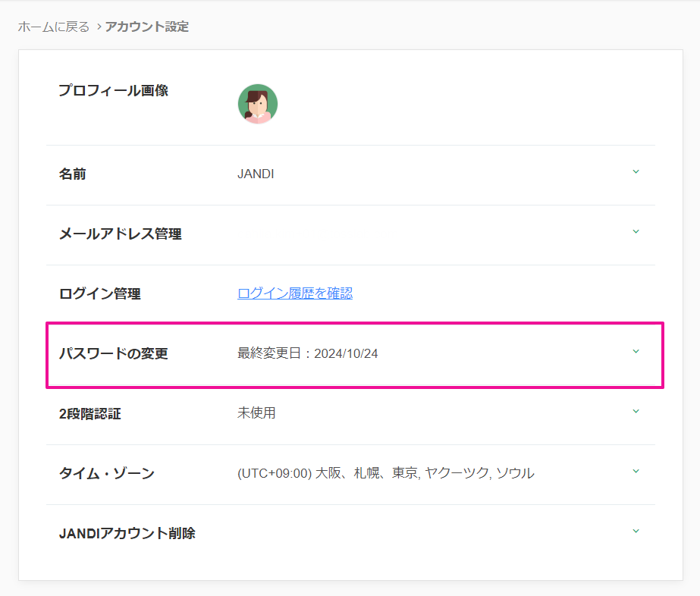The width and height of the screenshot is (700, 596).
Task: Click the 2段階認証 label
Action: [x=90, y=414]
